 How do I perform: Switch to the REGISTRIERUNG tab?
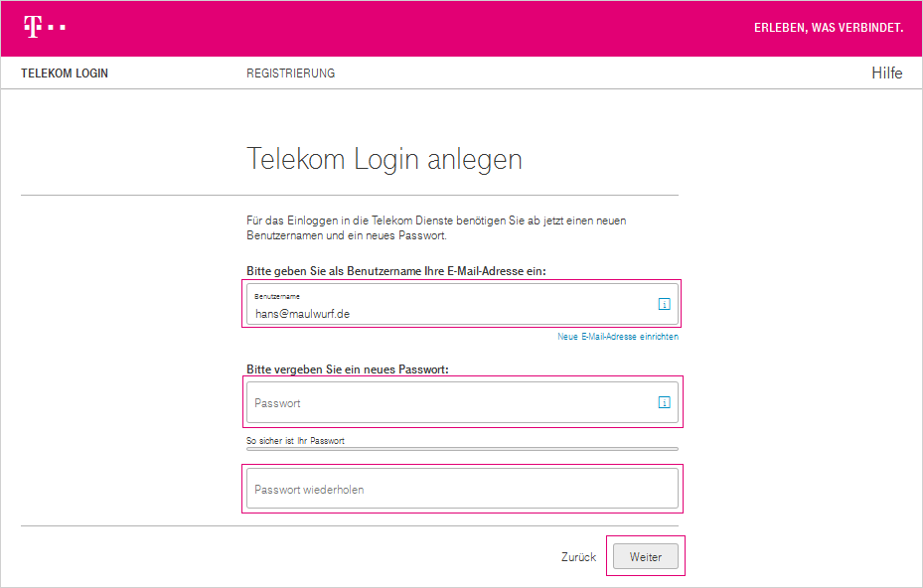pyautogui.click(x=291, y=73)
